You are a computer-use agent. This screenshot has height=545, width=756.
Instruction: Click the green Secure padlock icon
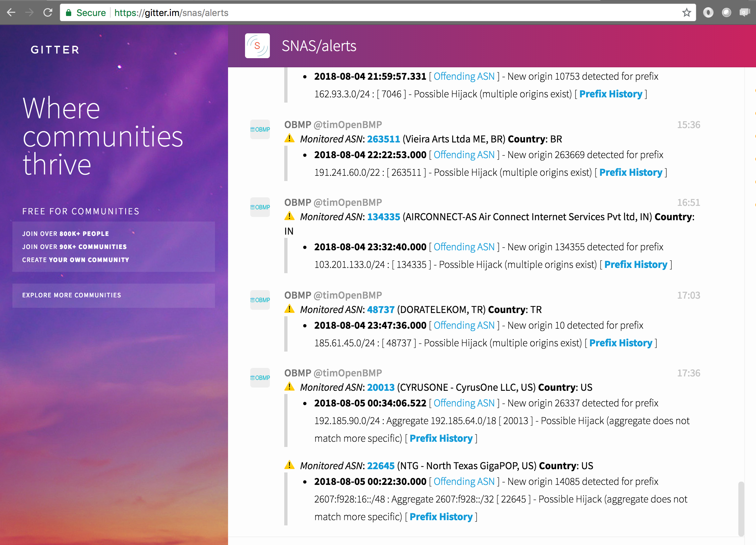[69, 13]
